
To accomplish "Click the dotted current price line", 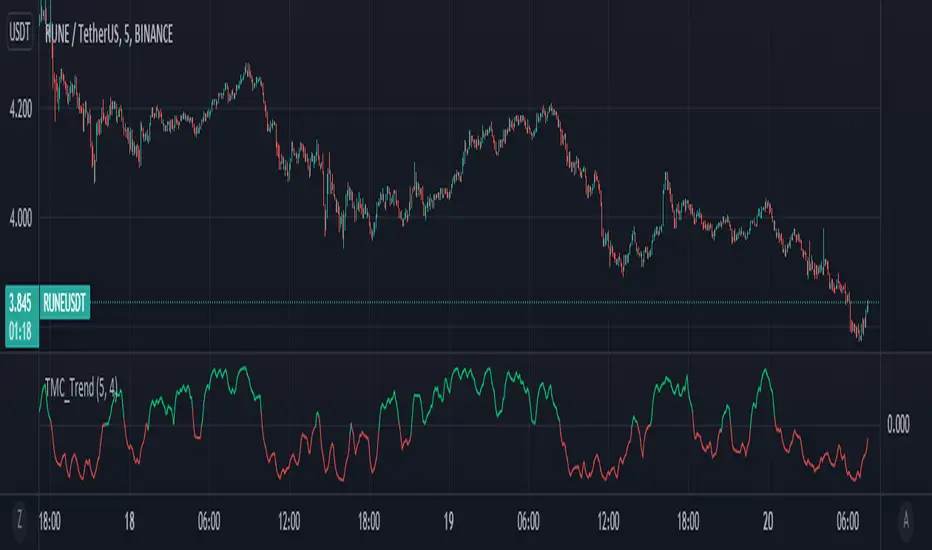I will click(x=450, y=302).
